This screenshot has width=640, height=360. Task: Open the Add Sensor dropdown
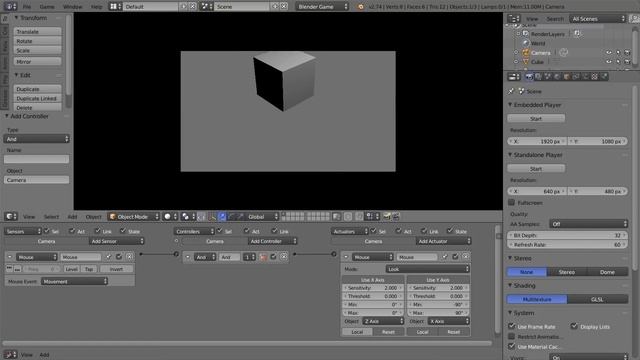(117, 241)
